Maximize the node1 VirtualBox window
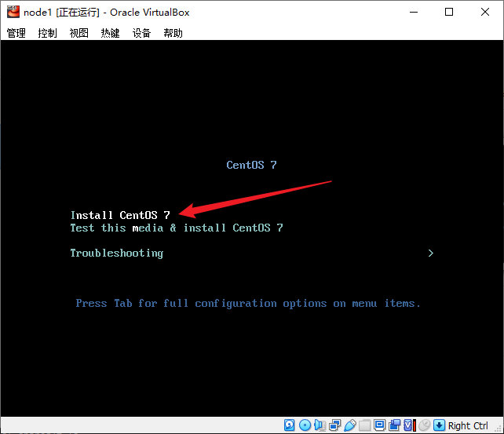504x434 pixels. 449,13
